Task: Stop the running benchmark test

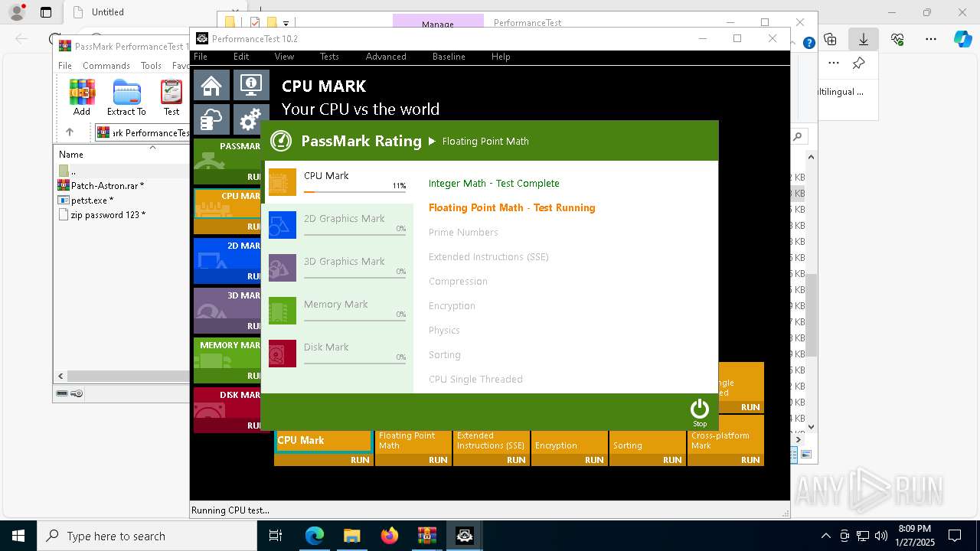Action: coord(699,412)
